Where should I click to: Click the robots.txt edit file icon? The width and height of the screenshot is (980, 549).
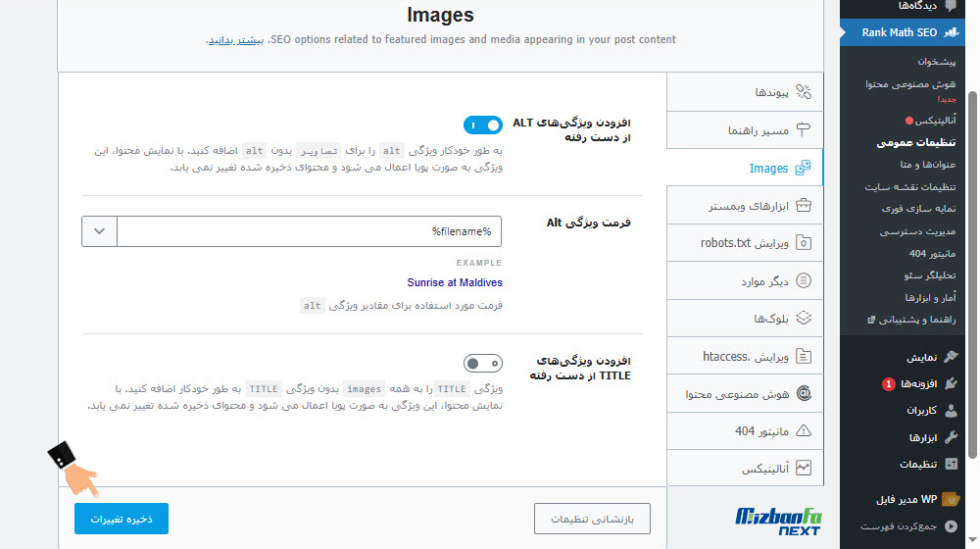click(x=804, y=242)
